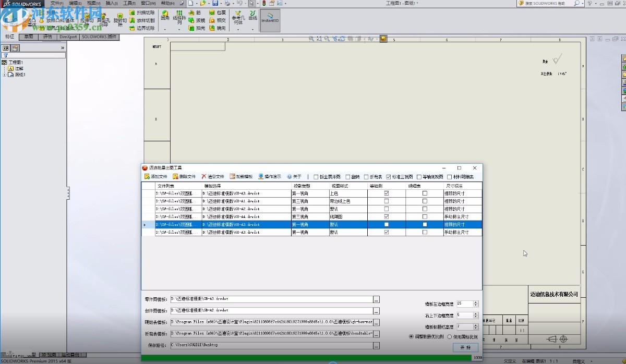Click browse button beside 保存路径 field
This screenshot has width=626, height=364.
click(x=376, y=345)
